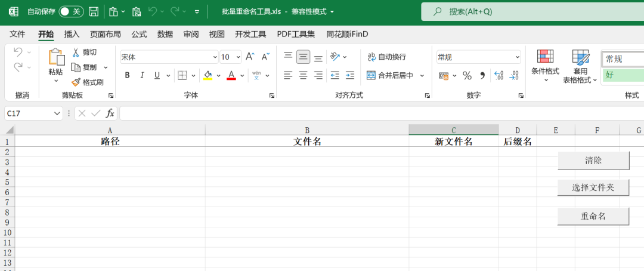Screen dimensions: 644x271
Task: Toggle Italic formatting
Action: [142, 75]
